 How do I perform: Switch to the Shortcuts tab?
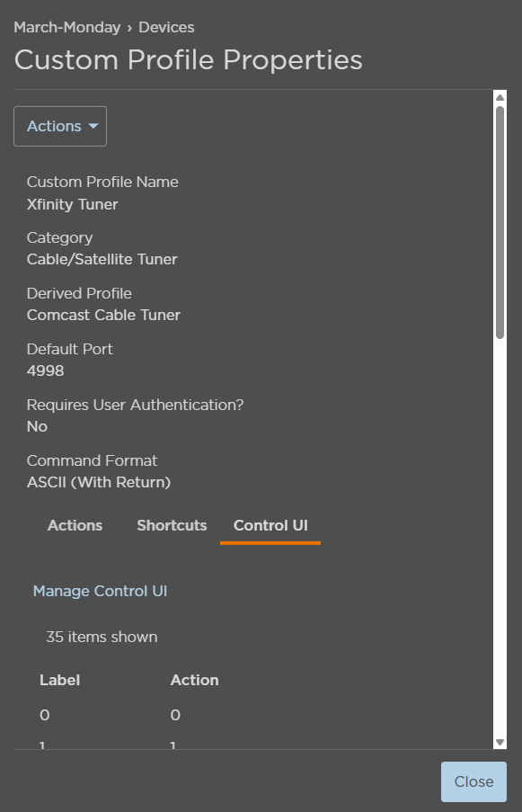172,525
